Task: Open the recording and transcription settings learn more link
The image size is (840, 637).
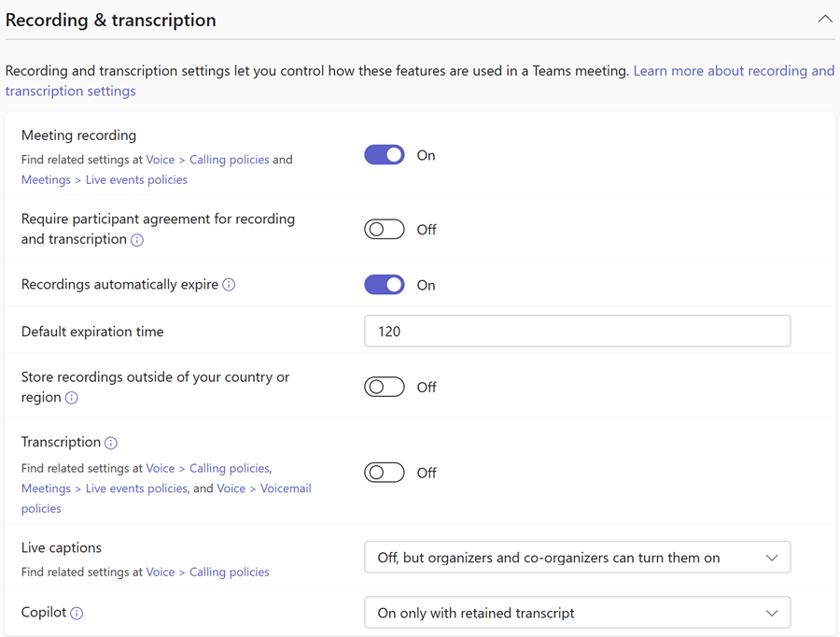Action: tap(734, 70)
